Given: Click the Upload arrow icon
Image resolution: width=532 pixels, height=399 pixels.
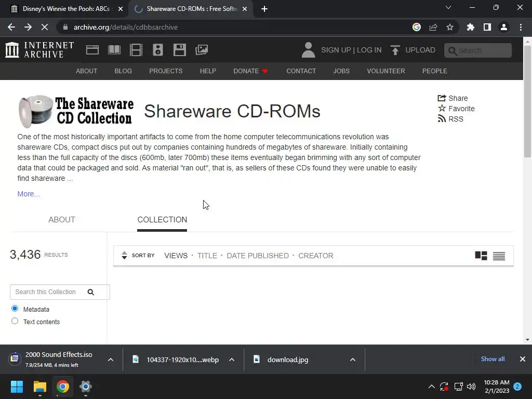Looking at the screenshot, I should [x=395, y=50].
